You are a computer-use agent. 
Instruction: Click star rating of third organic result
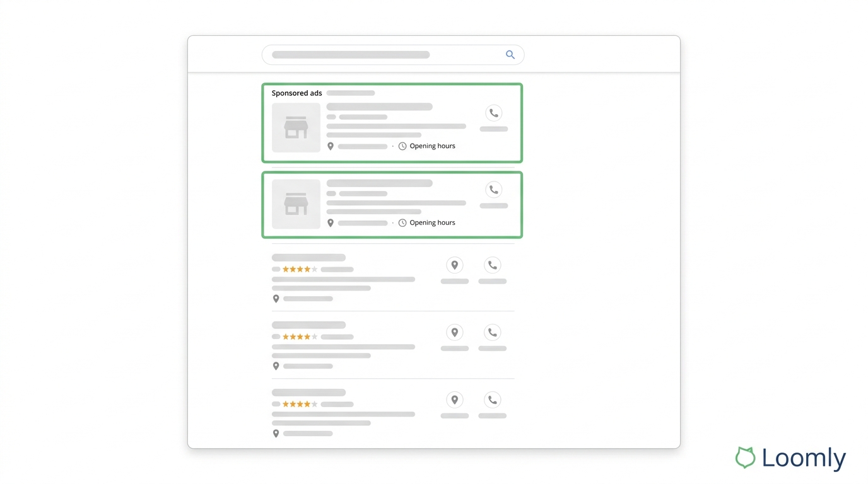click(x=300, y=404)
